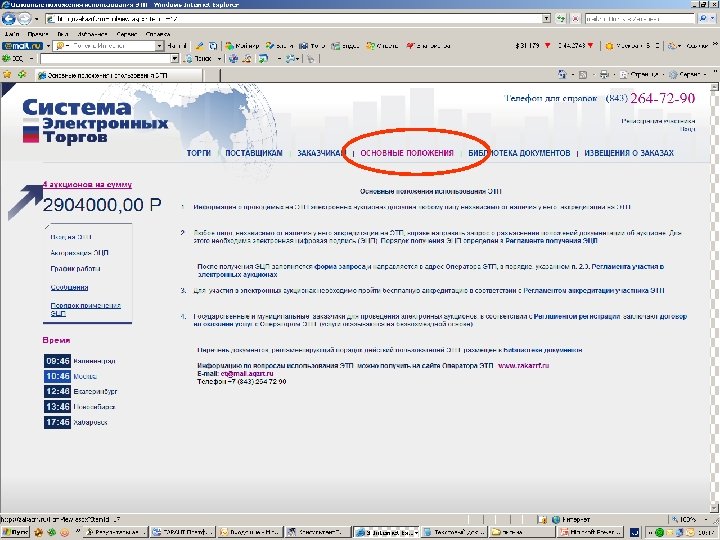Image resolution: width=720 pixels, height=540 pixels.
Task: Click the RSS feeds icon in command bar
Action: click(x=583, y=74)
